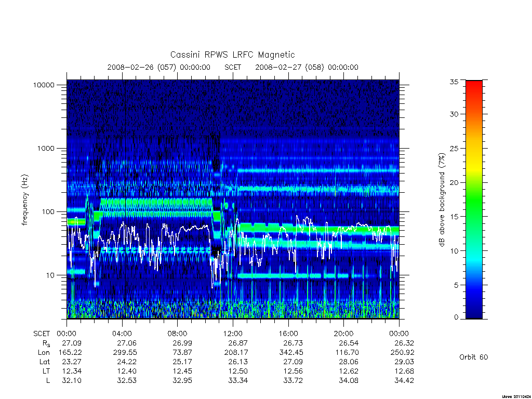The image size is (532, 399).
Task: Click the Rs value 26.87
Action: pyautogui.click(x=238, y=343)
